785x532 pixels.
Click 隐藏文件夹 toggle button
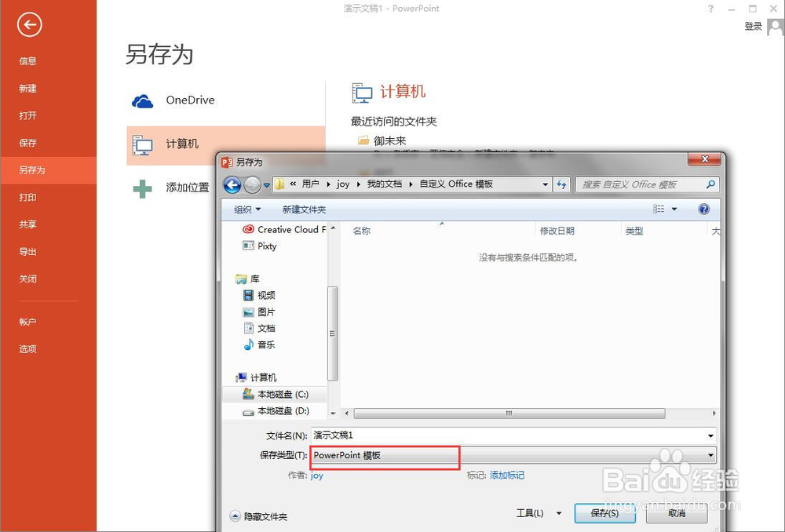coord(258,516)
